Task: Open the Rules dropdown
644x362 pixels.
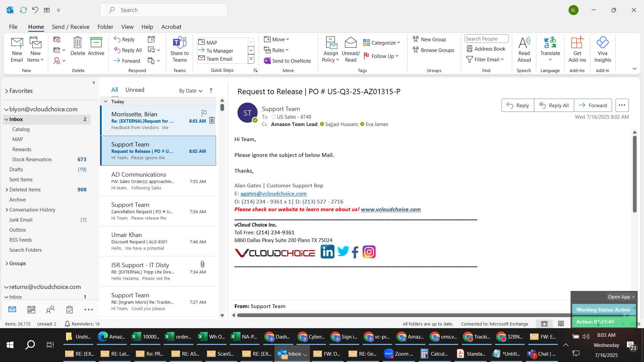Action: pos(276,50)
